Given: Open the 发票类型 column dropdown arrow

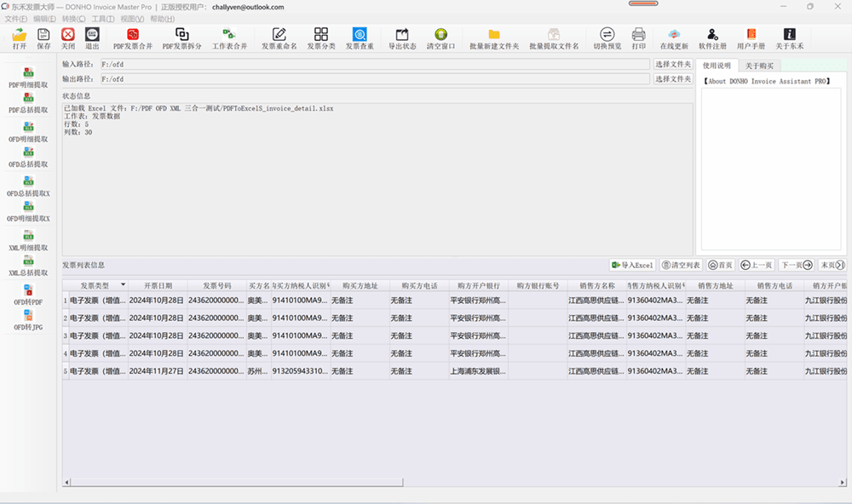Looking at the screenshot, I should (x=124, y=284).
